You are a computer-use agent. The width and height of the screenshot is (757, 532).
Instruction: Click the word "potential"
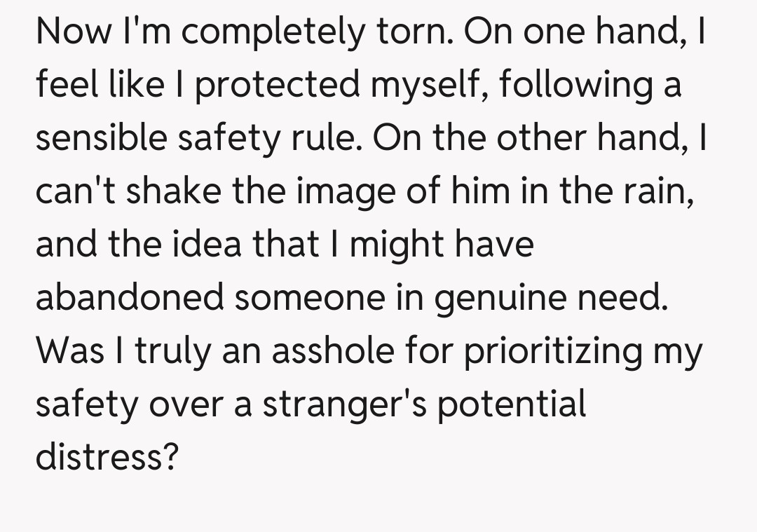tap(512, 405)
